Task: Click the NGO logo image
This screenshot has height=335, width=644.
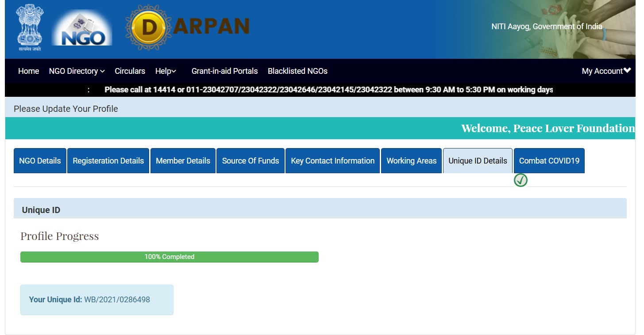Action: coord(82,27)
